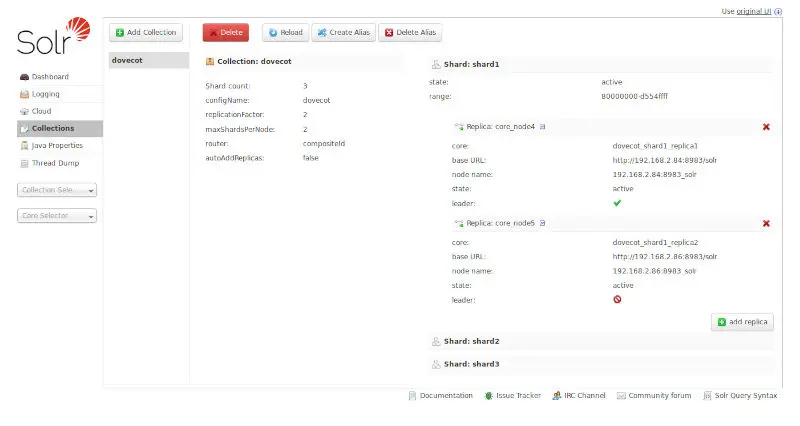
Task: Click base URL http://192.168.2.86:8983/solr
Action: point(665,257)
